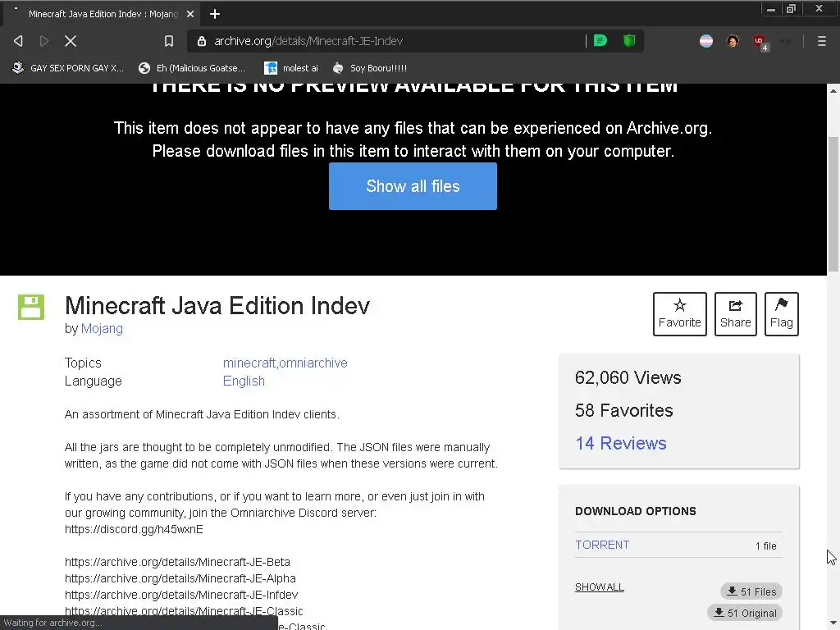Screen dimensions: 840x630
Task: Open the green shield extension icon
Action: point(629,41)
